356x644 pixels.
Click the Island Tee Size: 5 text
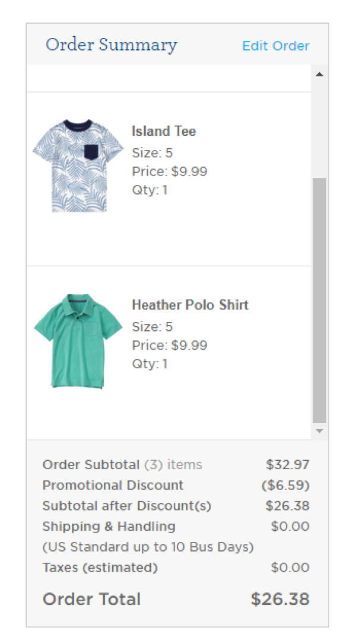152,153
